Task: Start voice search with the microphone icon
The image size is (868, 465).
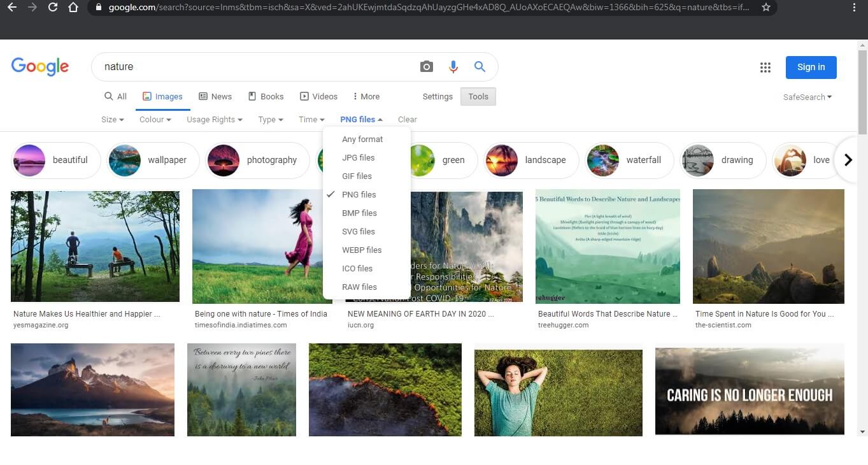Action: [x=453, y=66]
